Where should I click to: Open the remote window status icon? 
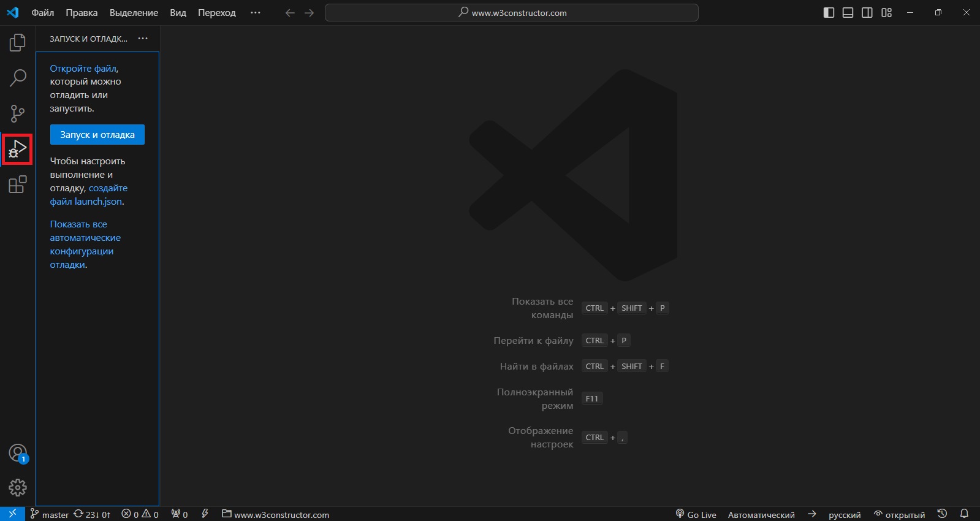pyautogui.click(x=12, y=514)
